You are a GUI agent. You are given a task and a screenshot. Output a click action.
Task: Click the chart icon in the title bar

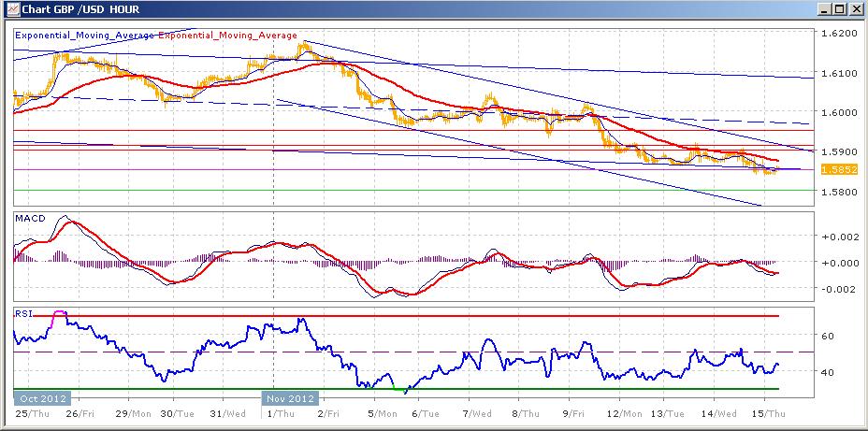[x=12, y=9]
